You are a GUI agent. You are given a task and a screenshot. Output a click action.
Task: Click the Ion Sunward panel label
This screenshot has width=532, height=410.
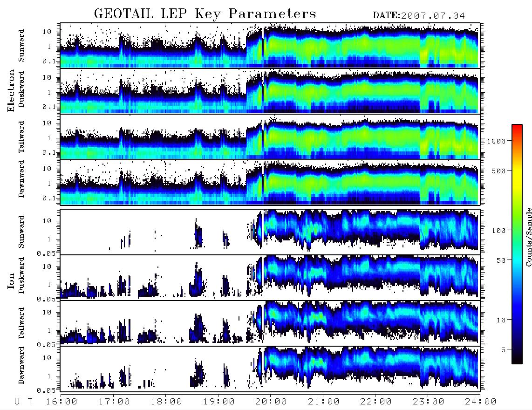(21, 232)
